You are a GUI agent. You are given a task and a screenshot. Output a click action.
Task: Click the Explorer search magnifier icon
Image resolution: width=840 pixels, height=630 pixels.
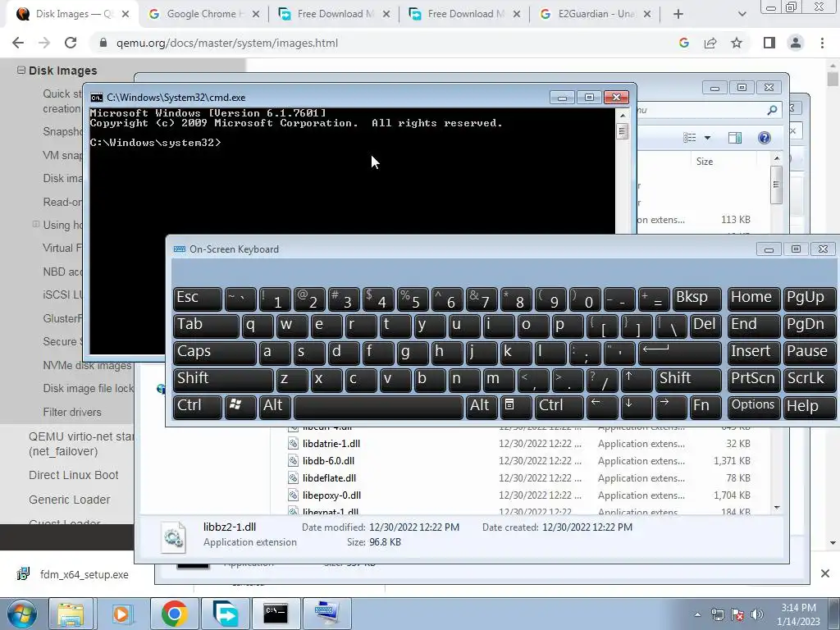click(x=772, y=110)
